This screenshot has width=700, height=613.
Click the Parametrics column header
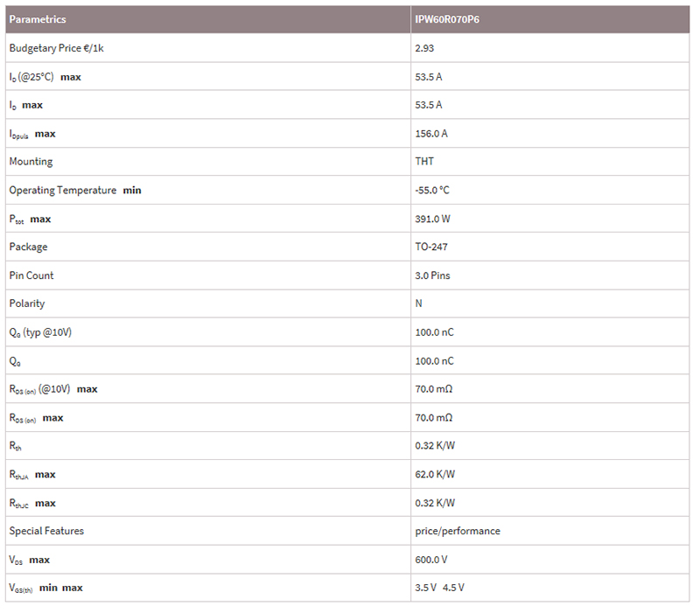coord(38,19)
